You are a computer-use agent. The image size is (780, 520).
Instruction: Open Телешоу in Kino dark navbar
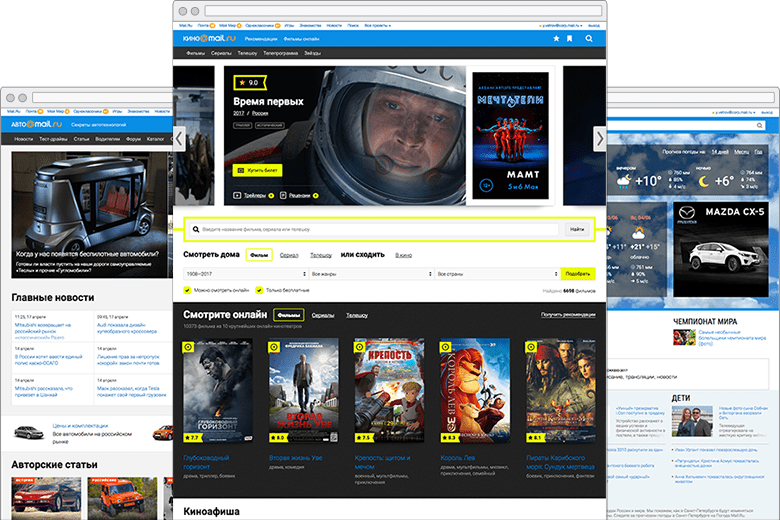(247, 53)
